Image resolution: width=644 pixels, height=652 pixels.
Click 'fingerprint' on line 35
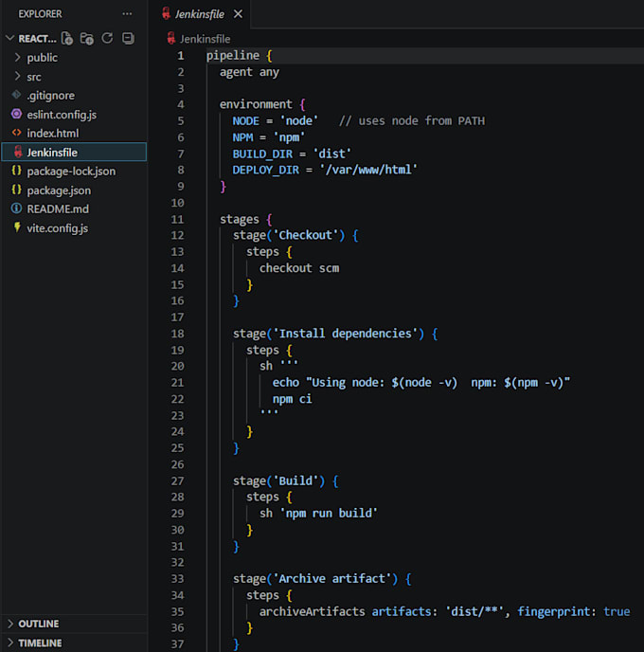(x=554, y=611)
